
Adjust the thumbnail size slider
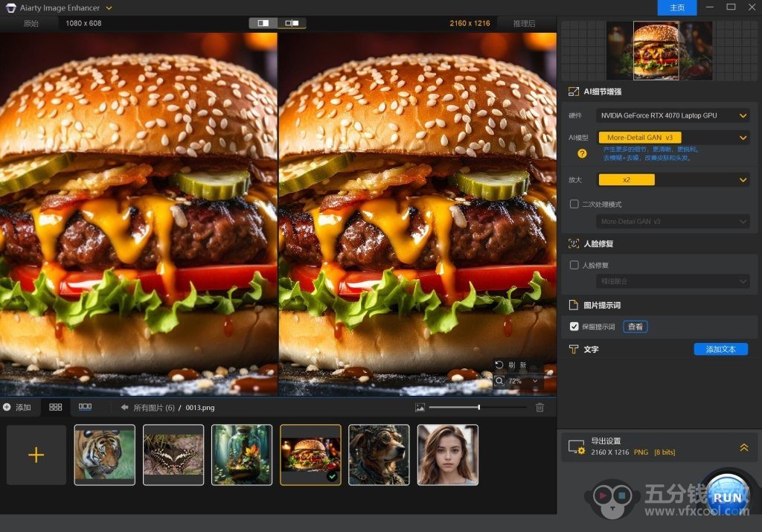click(478, 407)
